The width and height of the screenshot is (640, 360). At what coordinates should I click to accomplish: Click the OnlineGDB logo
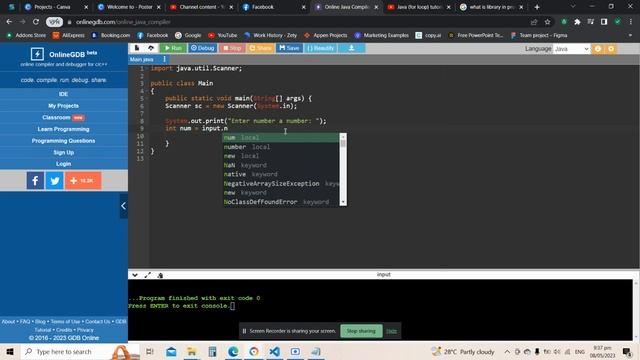37,54
